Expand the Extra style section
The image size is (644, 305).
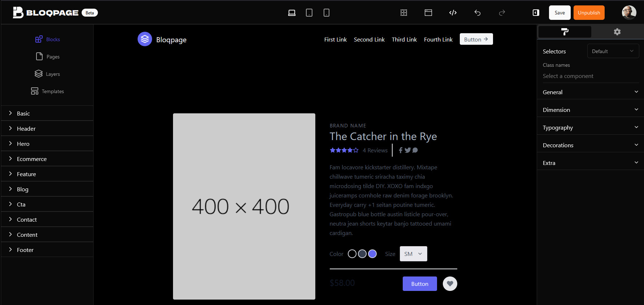591,163
